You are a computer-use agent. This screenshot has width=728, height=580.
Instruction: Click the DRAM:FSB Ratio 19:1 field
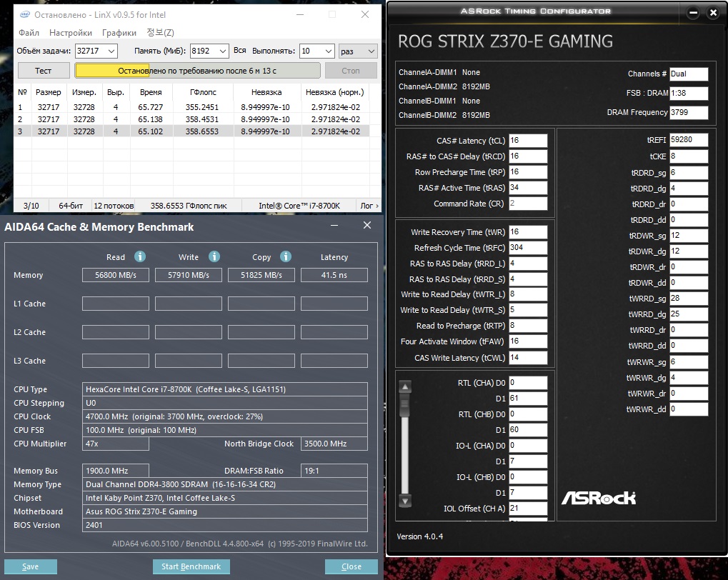click(x=334, y=471)
